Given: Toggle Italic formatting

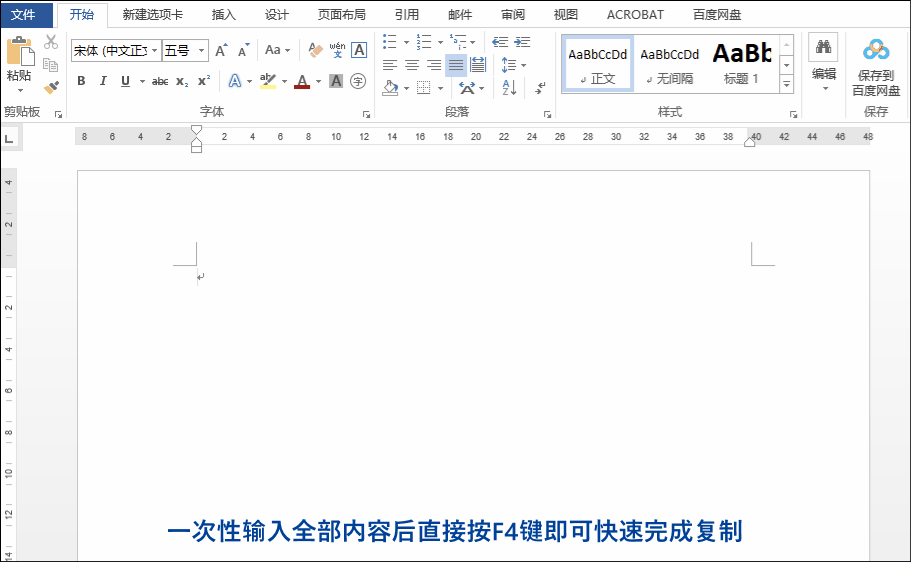Looking at the screenshot, I should (103, 81).
